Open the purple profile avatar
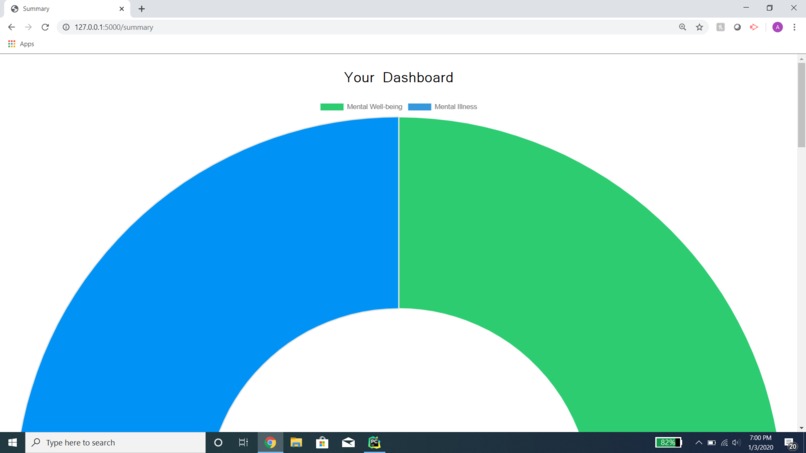This screenshot has width=806, height=453. (x=777, y=27)
